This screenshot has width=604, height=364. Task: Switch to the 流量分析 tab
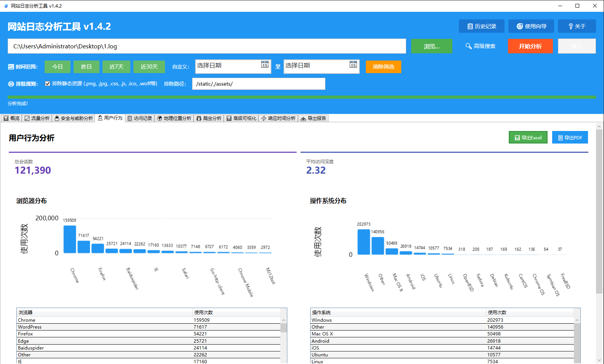point(37,118)
